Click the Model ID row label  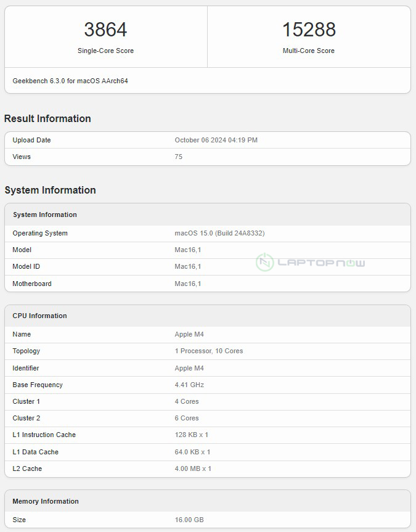(x=26, y=266)
